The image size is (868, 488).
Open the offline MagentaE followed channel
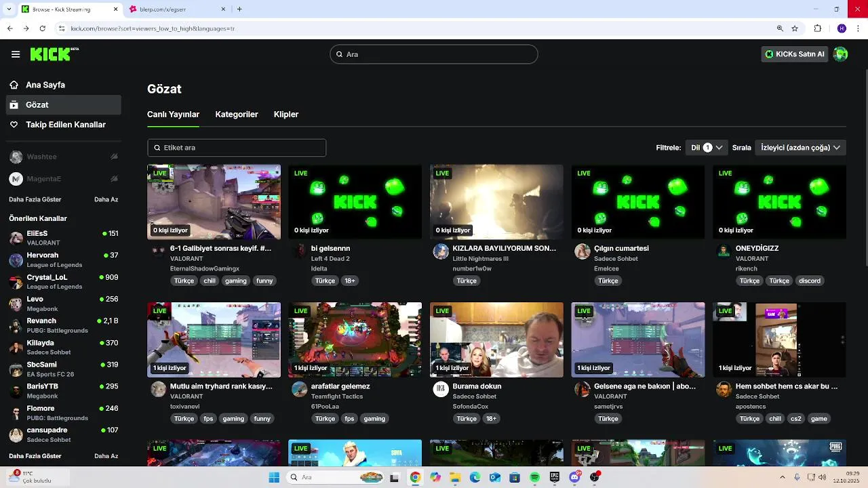[64, 179]
